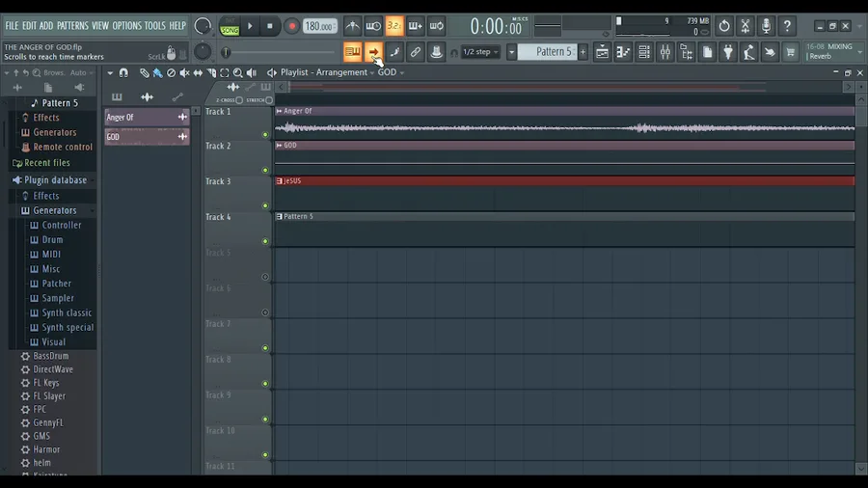The height and width of the screenshot is (488, 868).
Task: Select the FL Keys plugin in browser
Action: pos(46,382)
